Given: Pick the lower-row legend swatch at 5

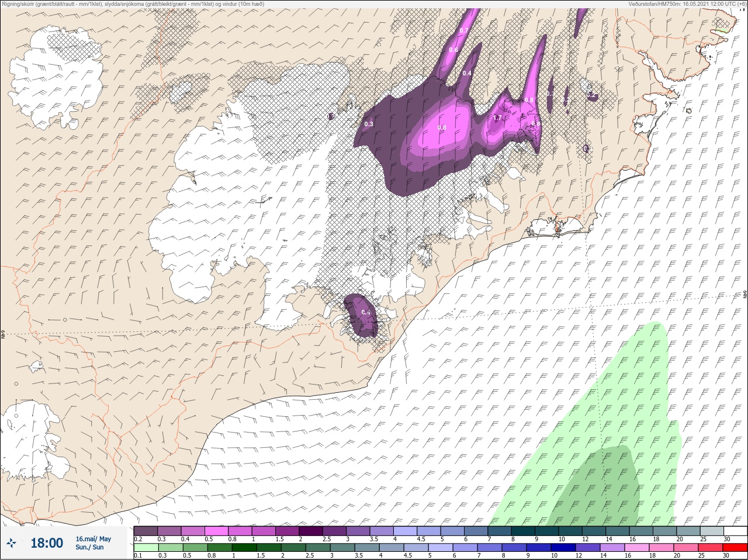Looking at the screenshot, I should pyautogui.click(x=441, y=548).
